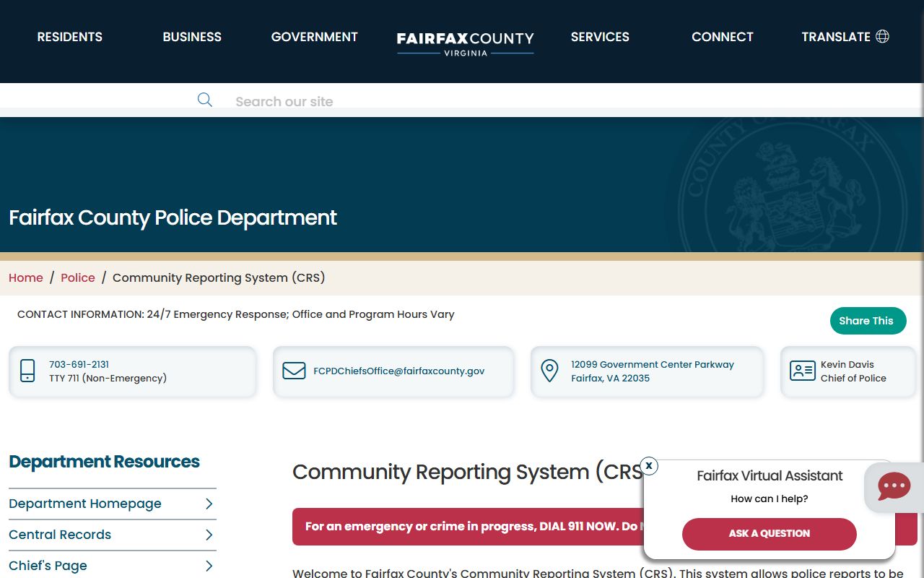Open Central Records sidebar link
The height and width of the screenshot is (578, 924).
coord(60,535)
